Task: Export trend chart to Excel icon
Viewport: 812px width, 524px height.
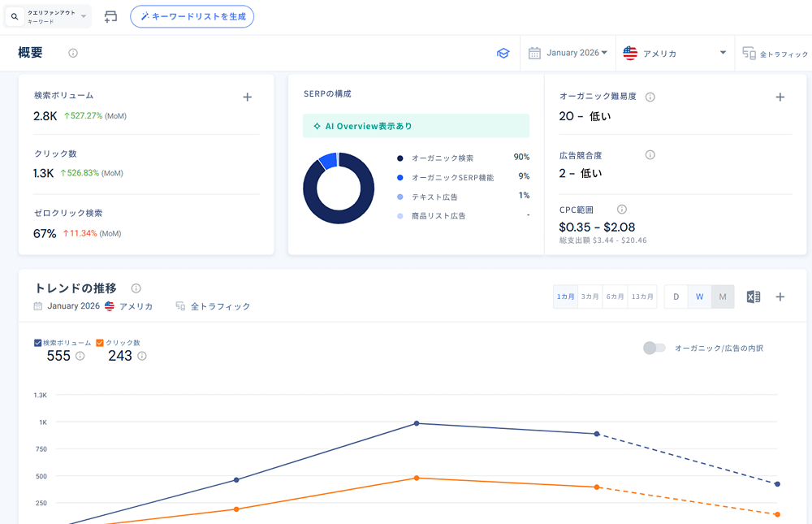Action: [x=753, y=297]
